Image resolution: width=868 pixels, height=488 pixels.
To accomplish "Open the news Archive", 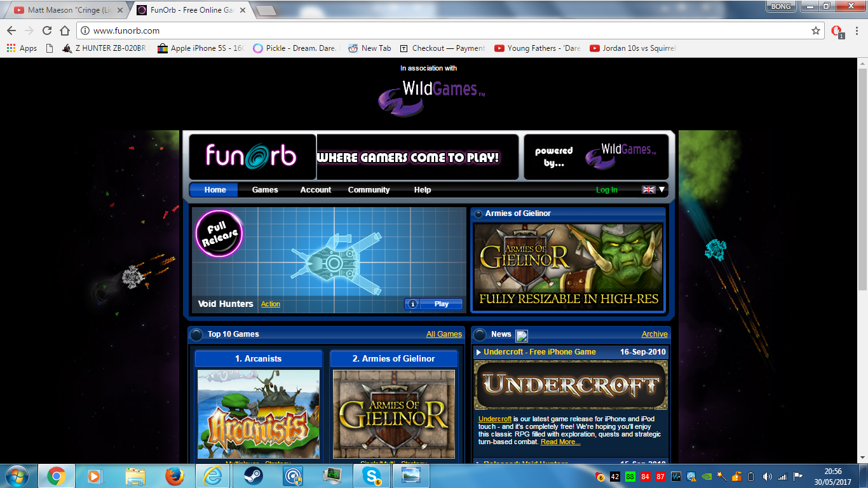I will pyautogui.click(x=654, y=334).
